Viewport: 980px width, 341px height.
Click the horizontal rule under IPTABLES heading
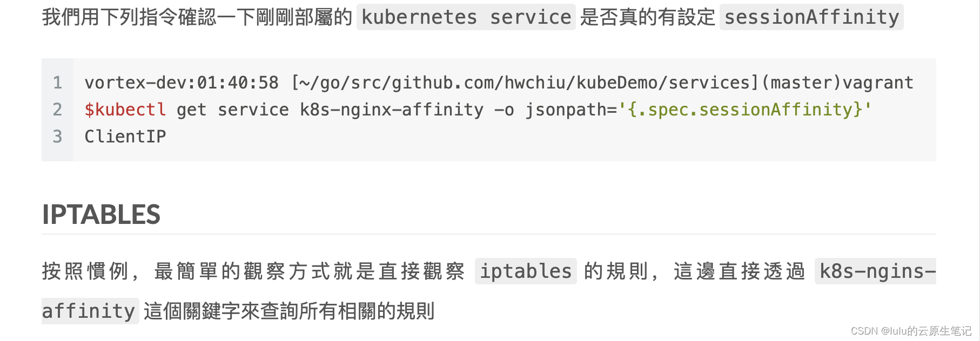tap(489, 234)
